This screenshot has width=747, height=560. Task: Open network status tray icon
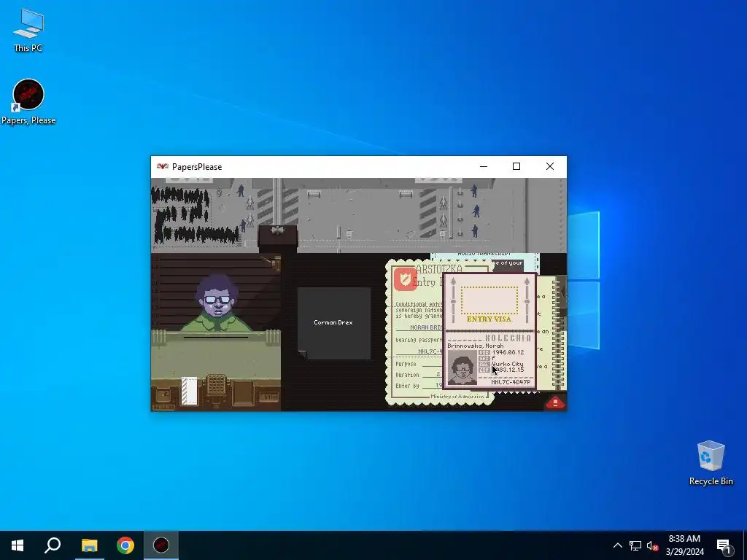click(635, 545)
